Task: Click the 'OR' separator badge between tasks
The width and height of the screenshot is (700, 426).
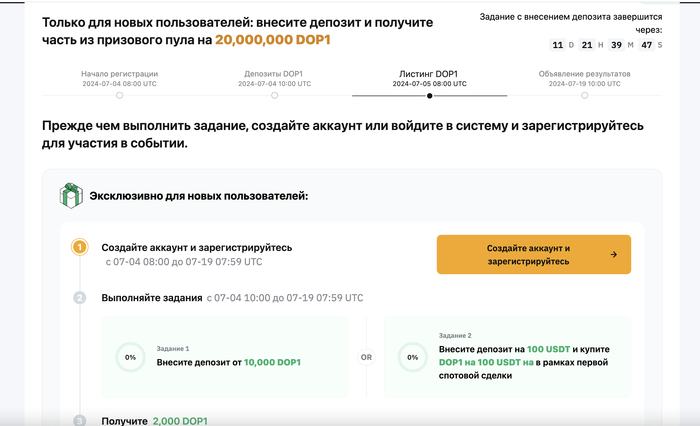Action: [366, 357]
